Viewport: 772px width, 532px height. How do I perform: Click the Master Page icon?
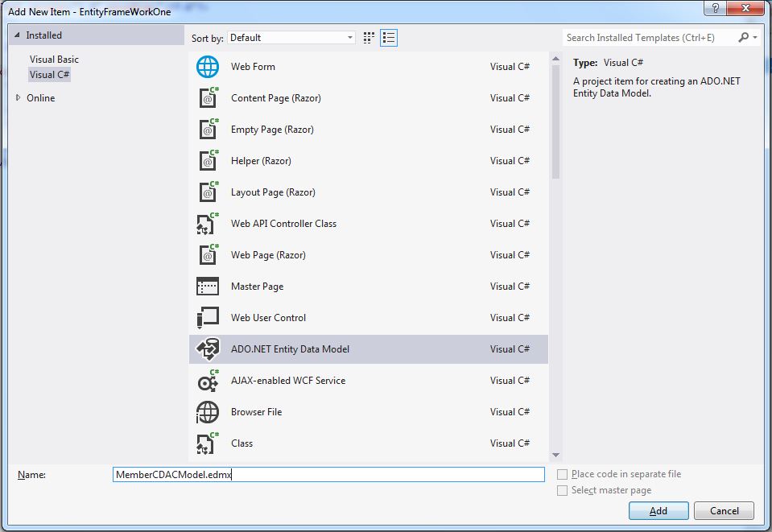coord(207,287)
